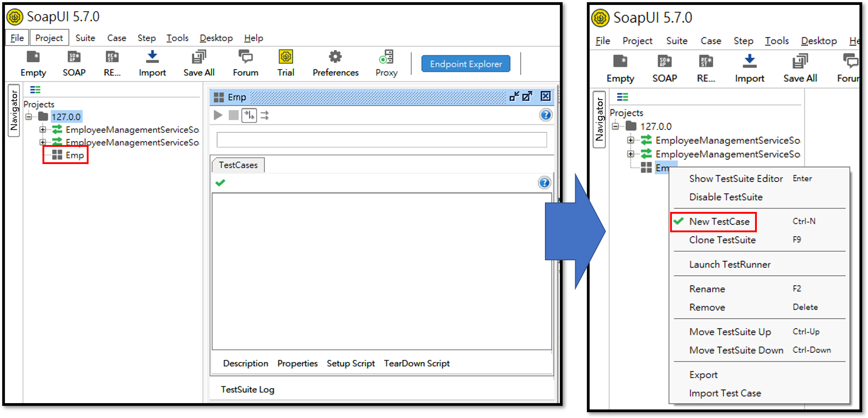The width and height of the screenshot is (868, 418).
Task: Expand the TestSuite Log panel
Action: click(248, 390)
